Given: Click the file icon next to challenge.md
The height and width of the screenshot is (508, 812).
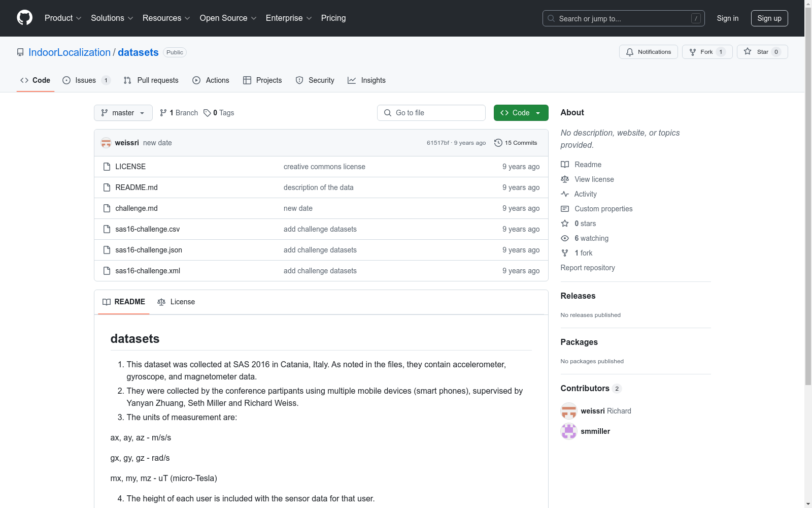Looking at the screenshot, I should coord(107,208).
